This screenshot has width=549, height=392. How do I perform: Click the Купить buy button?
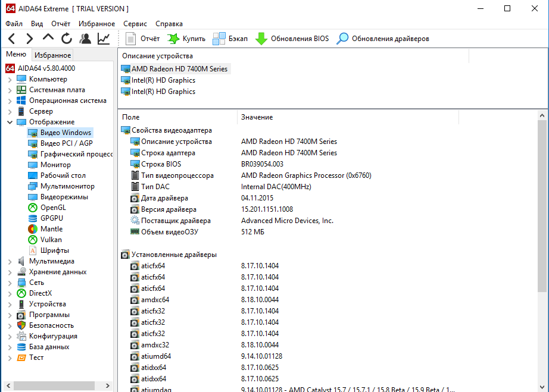tap(186, 39)
